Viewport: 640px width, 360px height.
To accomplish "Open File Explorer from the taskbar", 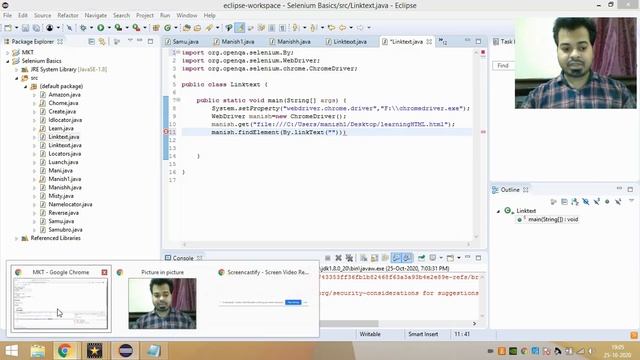I will point(38,351).
